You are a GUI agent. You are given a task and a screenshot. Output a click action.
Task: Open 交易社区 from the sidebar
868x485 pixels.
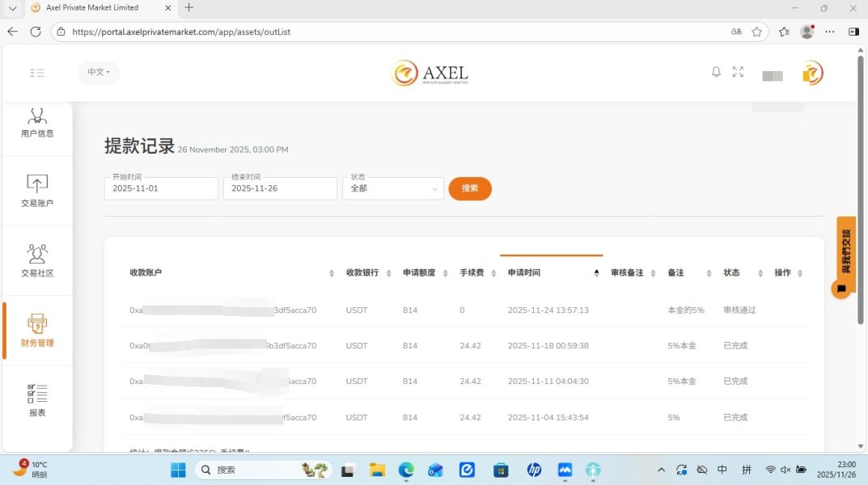[37, 261]
